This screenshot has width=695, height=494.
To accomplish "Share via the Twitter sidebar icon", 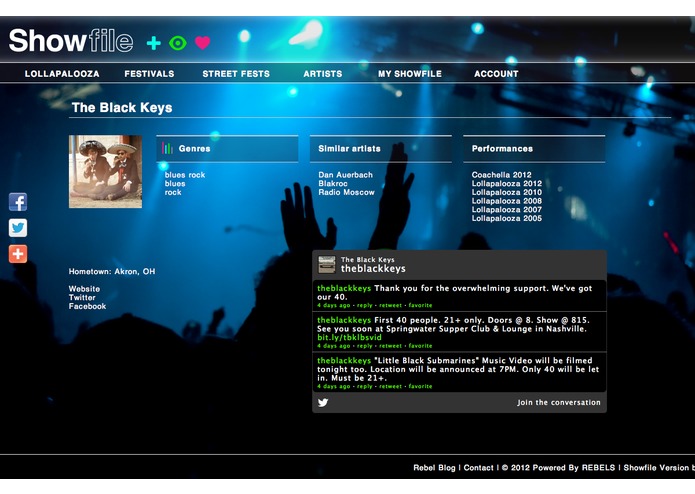I will pos(18,228).
